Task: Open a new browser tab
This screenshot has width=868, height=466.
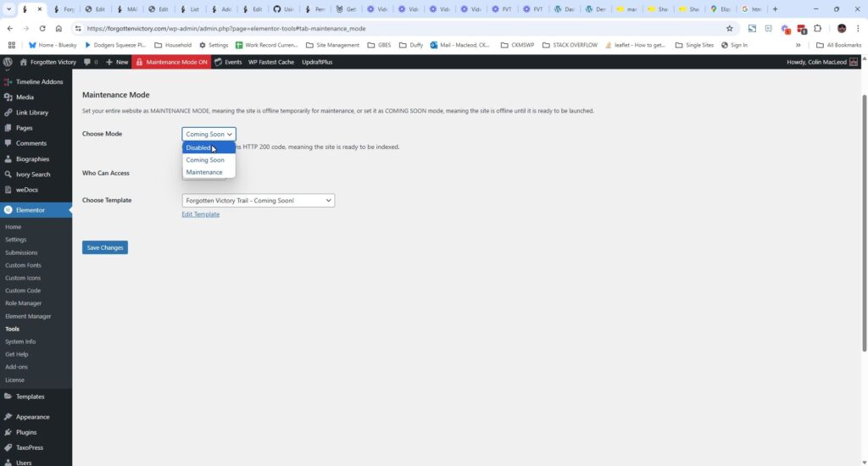Action: click(x=775, y=8)
